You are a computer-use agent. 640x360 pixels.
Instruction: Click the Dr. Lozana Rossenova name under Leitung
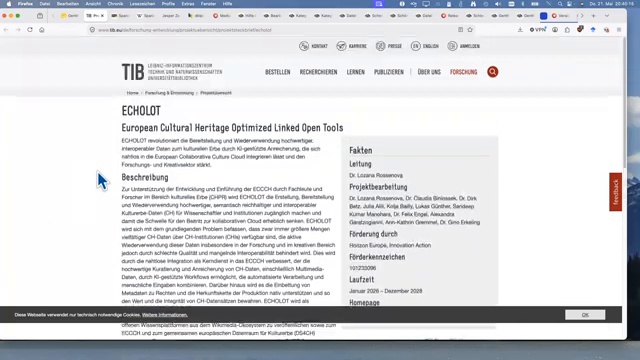[x=376, y=175]
